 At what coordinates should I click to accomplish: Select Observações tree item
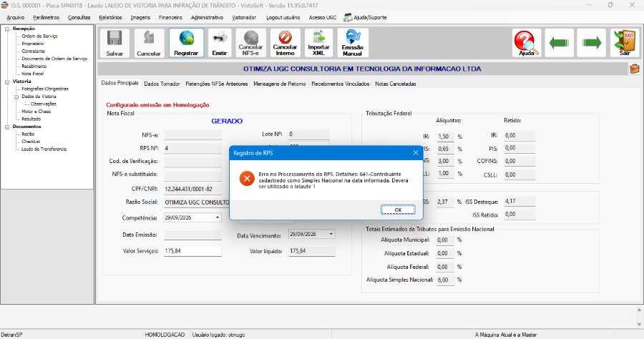pyautogui.click(x=44, y=104)
